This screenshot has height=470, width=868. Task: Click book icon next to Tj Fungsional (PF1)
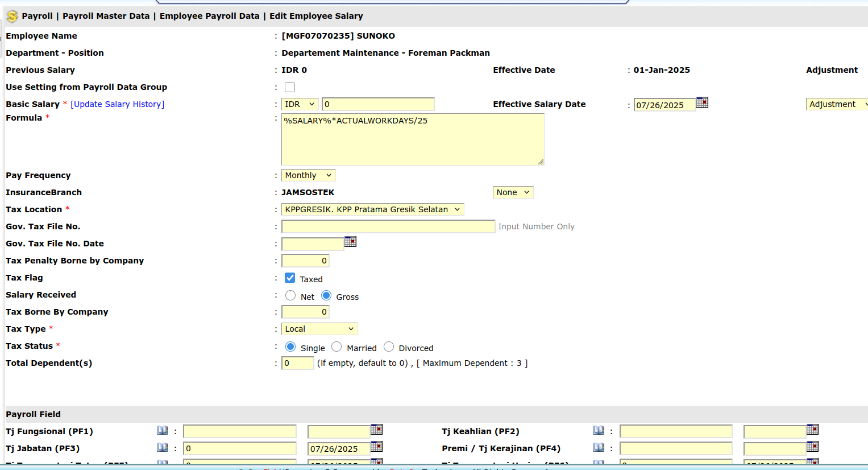coord(162,431)
